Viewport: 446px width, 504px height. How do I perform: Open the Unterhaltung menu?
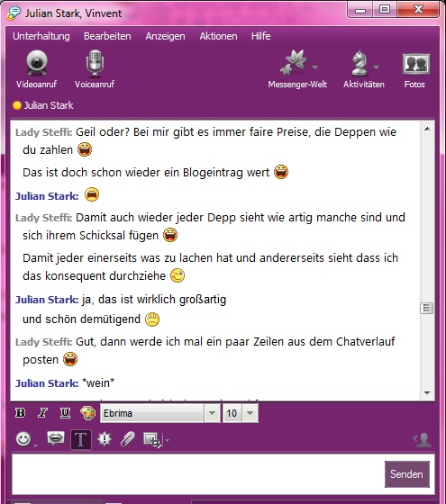click(x=41, y=36)
